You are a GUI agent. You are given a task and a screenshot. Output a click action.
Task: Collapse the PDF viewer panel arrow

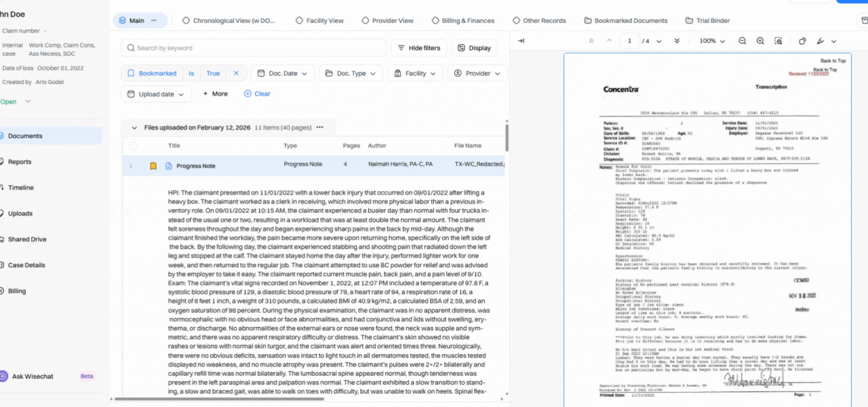pos(521,41)
